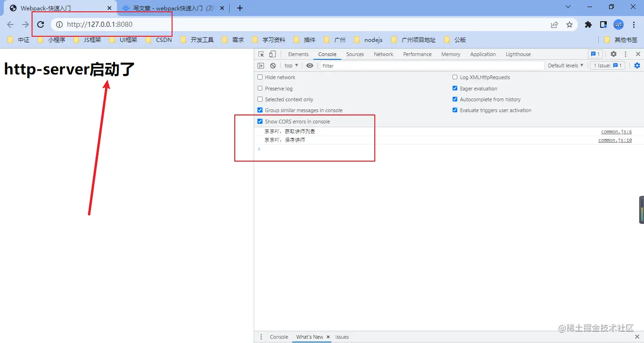The image size is (644, 343).
Task: Open console settings blue gear
Action: click(x=637, y=65)
